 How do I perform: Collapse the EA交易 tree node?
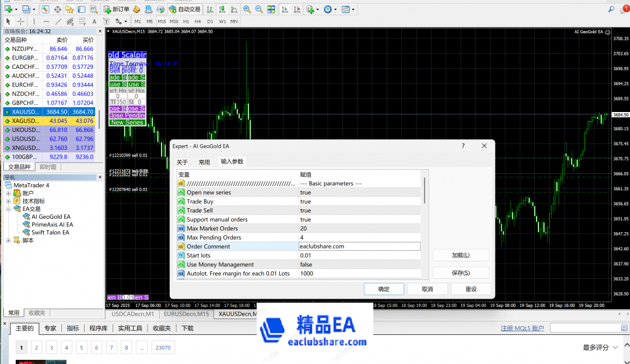8,209
